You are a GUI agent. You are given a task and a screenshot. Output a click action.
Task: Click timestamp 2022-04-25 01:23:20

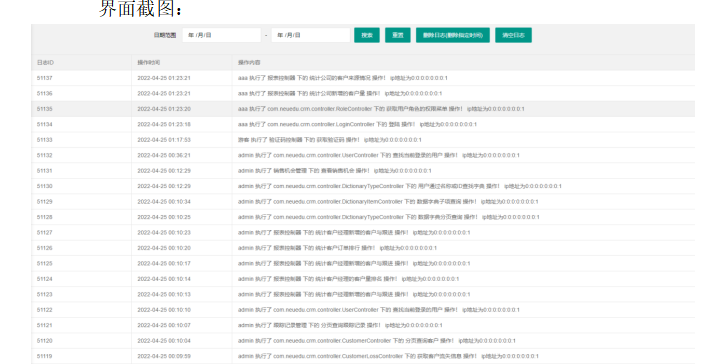(x=164, y=109)
